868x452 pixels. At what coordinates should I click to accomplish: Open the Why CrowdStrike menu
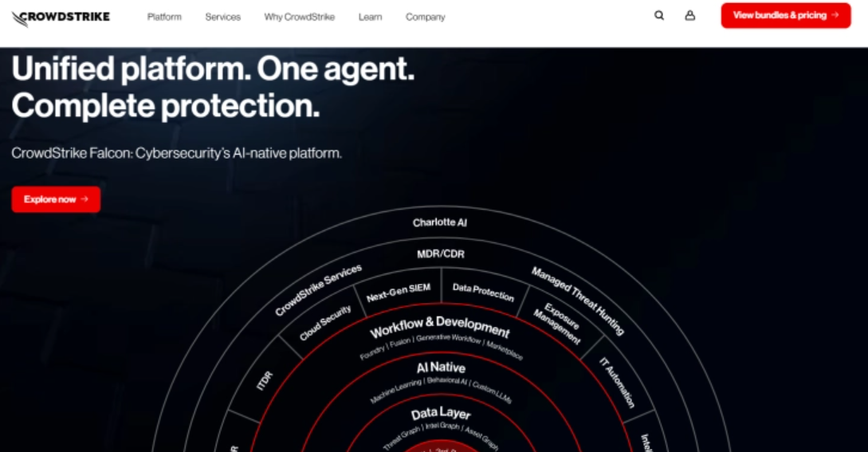point(300,18)
